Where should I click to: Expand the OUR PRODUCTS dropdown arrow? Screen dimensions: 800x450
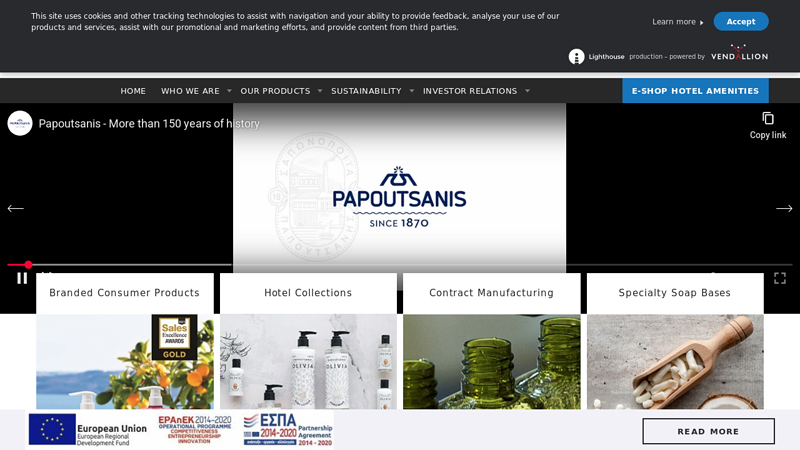[x=320, y=91]
